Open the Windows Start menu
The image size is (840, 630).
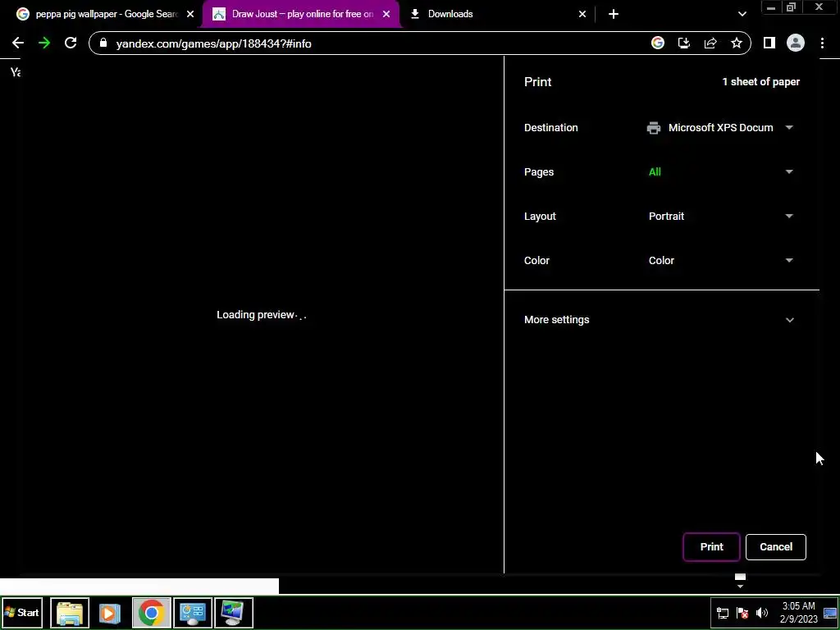coord(22,612)
